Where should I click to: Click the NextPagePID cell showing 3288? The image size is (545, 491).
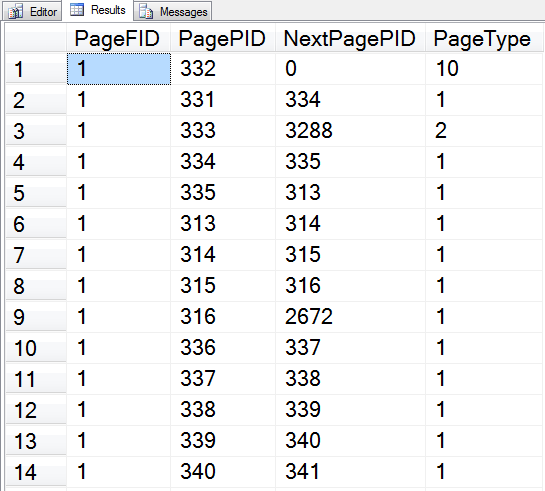coord(350,131)
